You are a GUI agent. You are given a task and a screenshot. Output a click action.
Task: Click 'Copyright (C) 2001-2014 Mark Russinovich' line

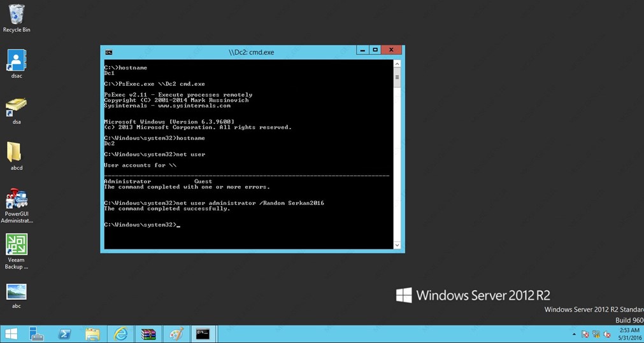pyautogui.click(x=176, y=100)
